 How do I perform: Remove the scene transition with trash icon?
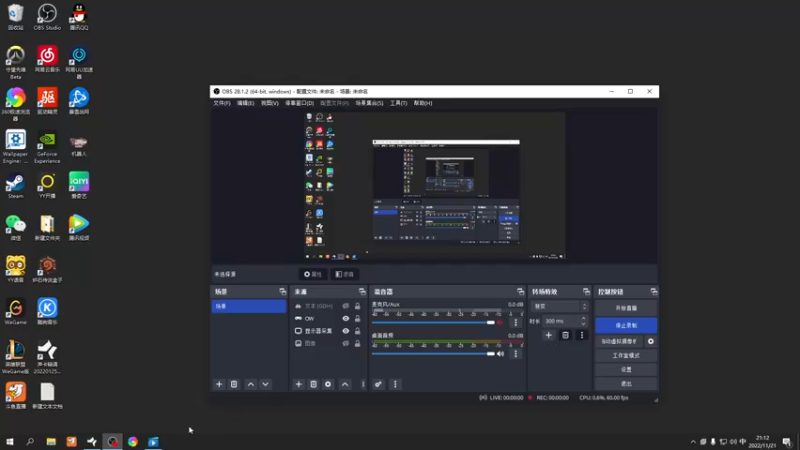(x=565, y=335)
